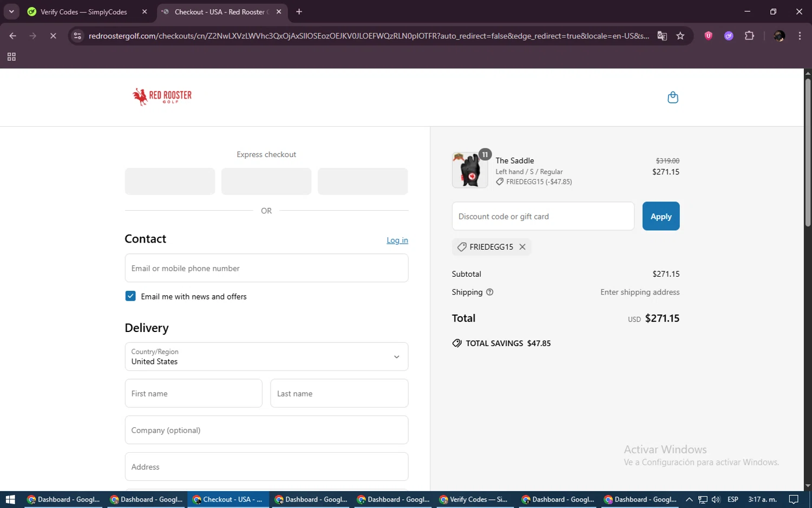Click the 3:17 a. m. taskbar clock
812x508 pixels.
[x=762, y=499]
